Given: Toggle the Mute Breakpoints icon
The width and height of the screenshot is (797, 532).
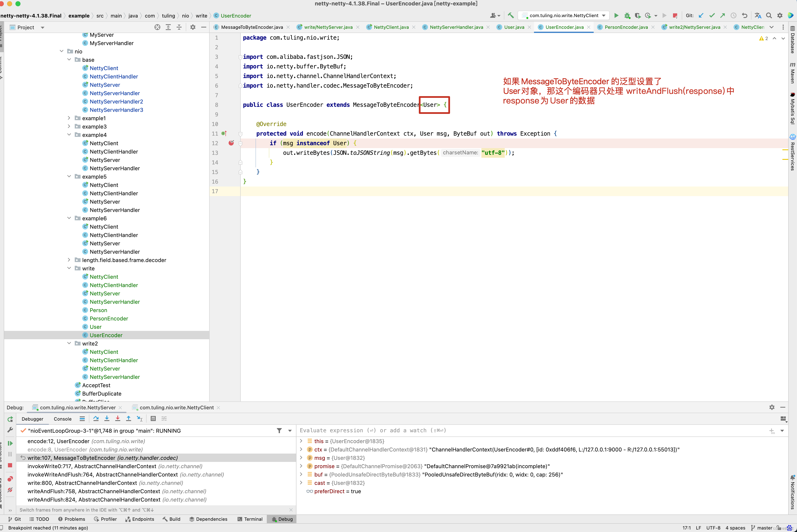Looking at the screenshot, I should pos(10,490).
